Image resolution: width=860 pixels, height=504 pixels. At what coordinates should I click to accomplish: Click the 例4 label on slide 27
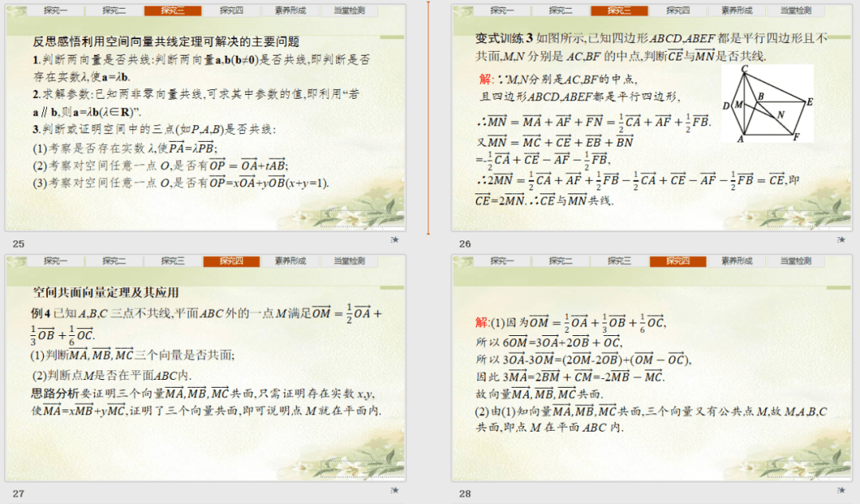41,313
